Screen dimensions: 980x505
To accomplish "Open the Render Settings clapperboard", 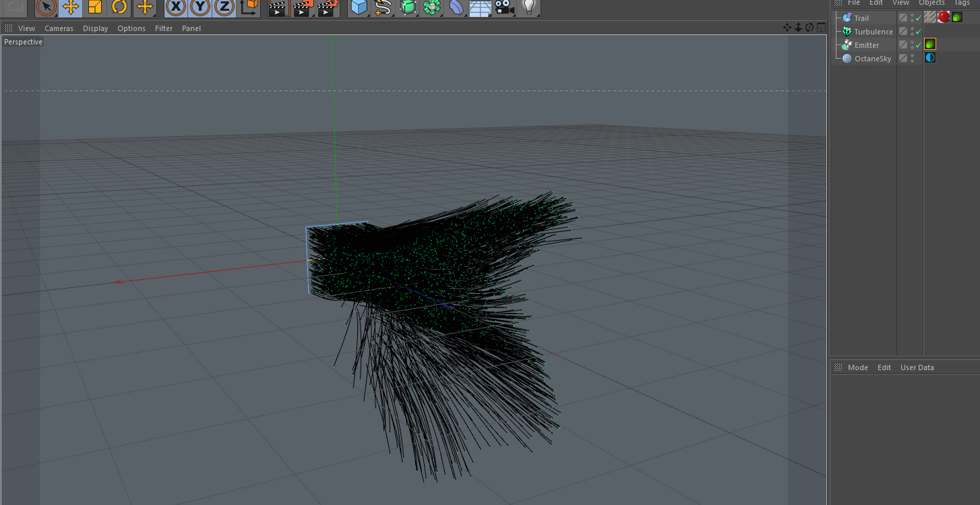I will [x=327, y=8].
